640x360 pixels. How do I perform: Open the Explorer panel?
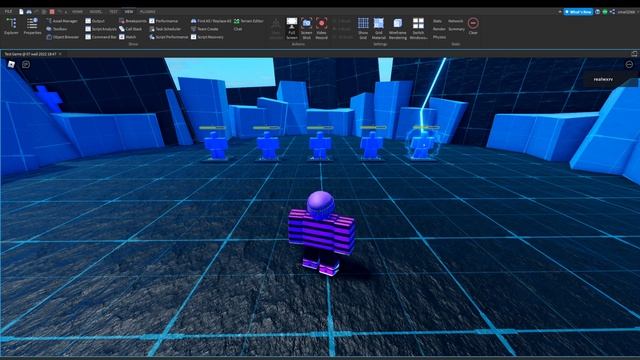[11, 26]
